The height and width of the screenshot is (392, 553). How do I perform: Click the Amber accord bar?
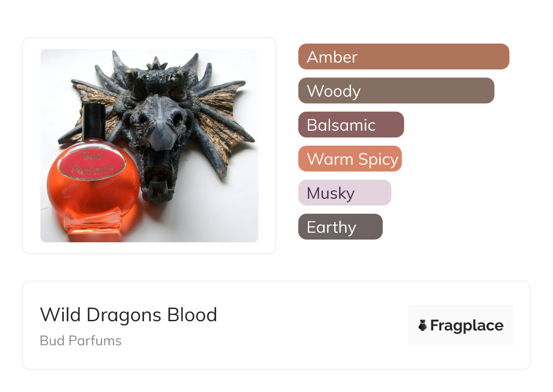pos(403,57)
